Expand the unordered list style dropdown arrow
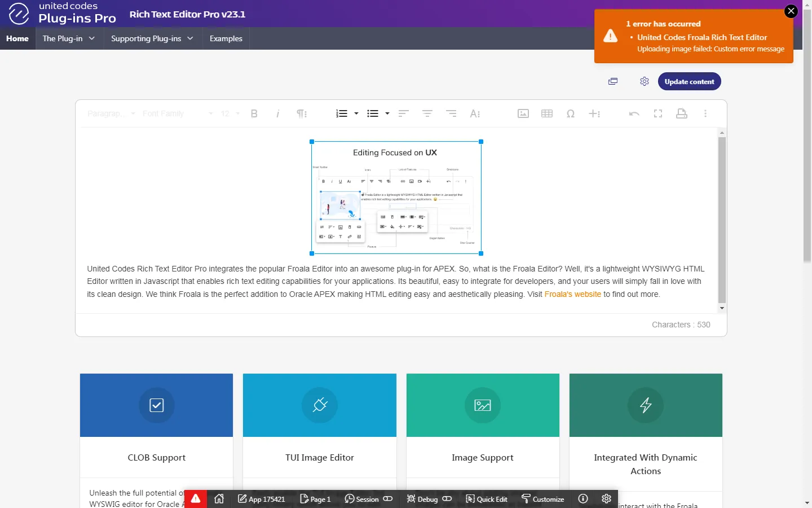812x508 pixels. [x=387, y=113]
